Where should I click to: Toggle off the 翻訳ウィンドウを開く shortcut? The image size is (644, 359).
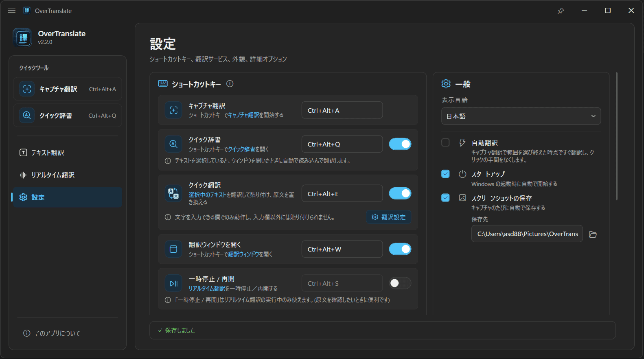point(400,249)
